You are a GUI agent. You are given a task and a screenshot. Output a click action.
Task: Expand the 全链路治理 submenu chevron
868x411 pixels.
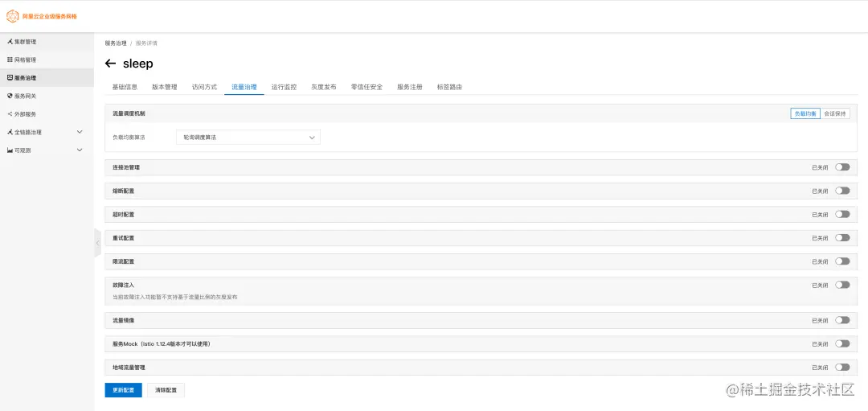coord(79,132)
